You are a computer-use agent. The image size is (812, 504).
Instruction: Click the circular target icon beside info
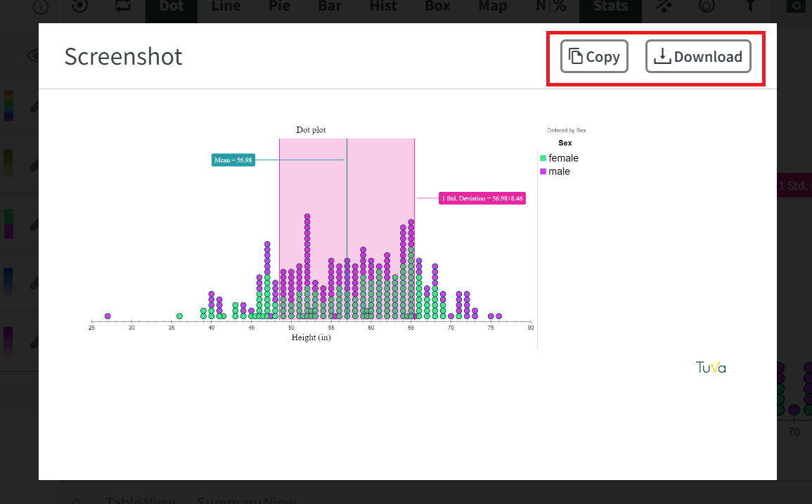pyautogui.click(x=79, y=6)
